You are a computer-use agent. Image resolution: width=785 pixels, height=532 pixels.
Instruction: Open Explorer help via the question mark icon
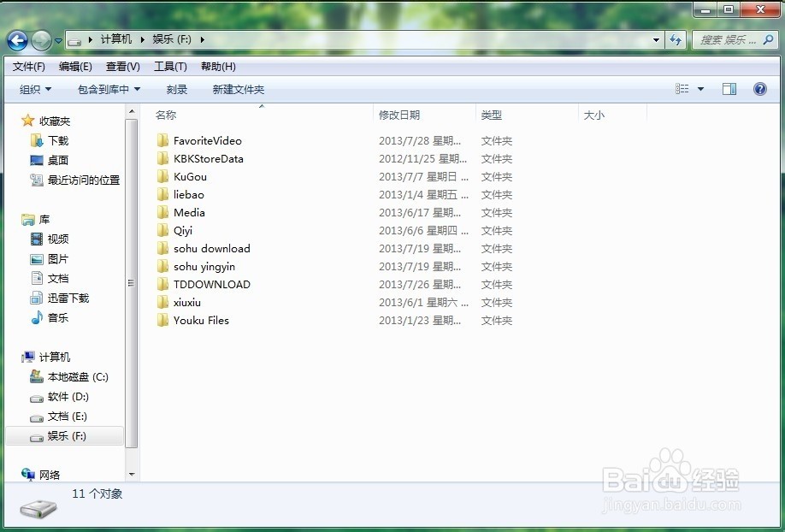point(760,88)
